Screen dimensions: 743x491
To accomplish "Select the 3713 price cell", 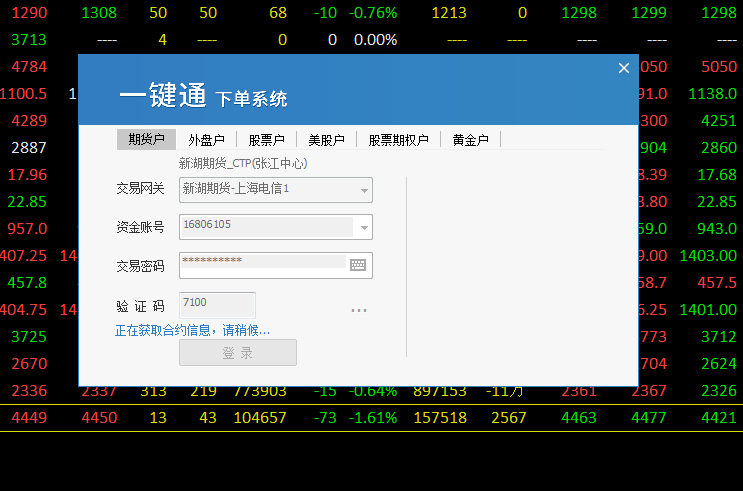I will tap(29, 39).
